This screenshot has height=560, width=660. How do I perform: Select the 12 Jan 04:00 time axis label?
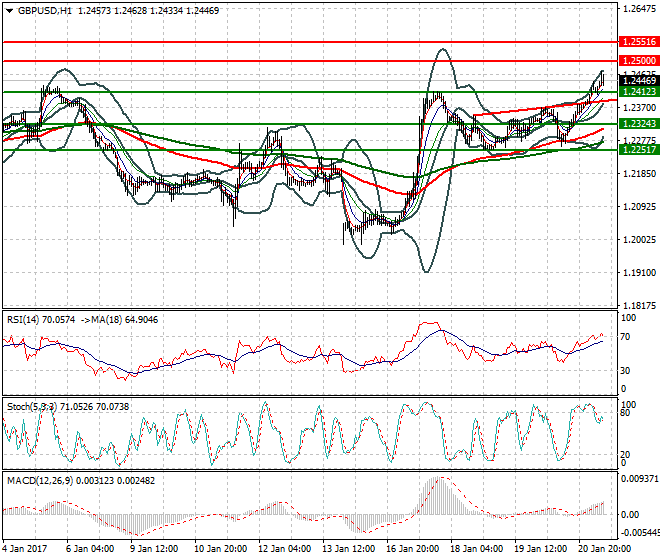(x=284, y=549)
